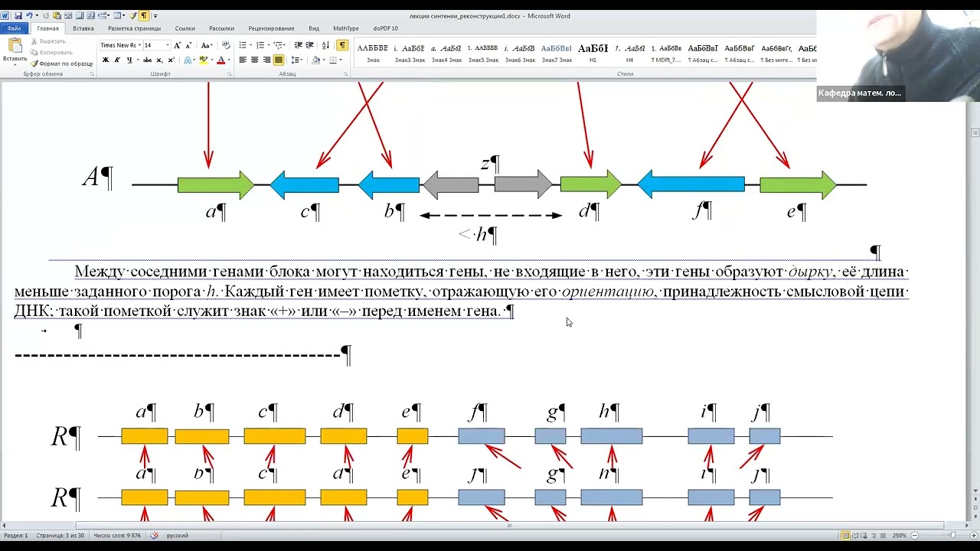Increase paragraph indent

(x=310, y=45)
